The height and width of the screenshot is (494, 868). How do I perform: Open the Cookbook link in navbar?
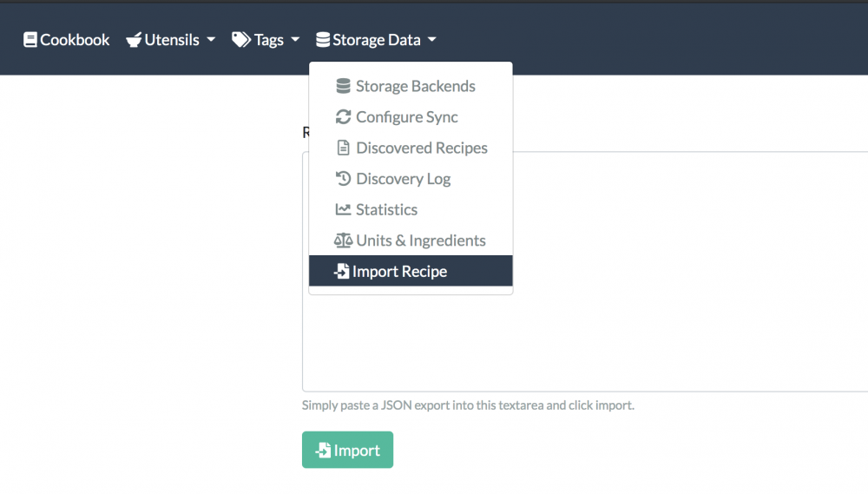[x=67, y=40]
